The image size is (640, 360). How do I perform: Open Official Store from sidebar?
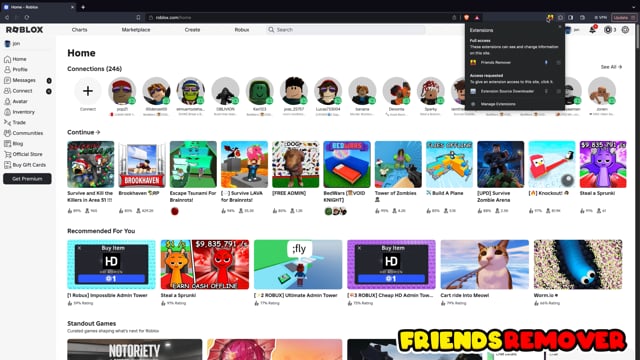coord(24,154)
